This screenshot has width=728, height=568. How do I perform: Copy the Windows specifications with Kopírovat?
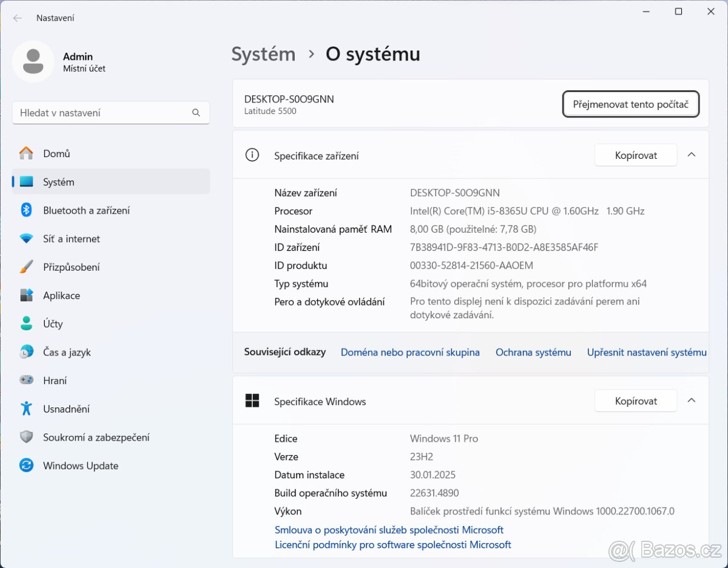[x=636, y=401]
